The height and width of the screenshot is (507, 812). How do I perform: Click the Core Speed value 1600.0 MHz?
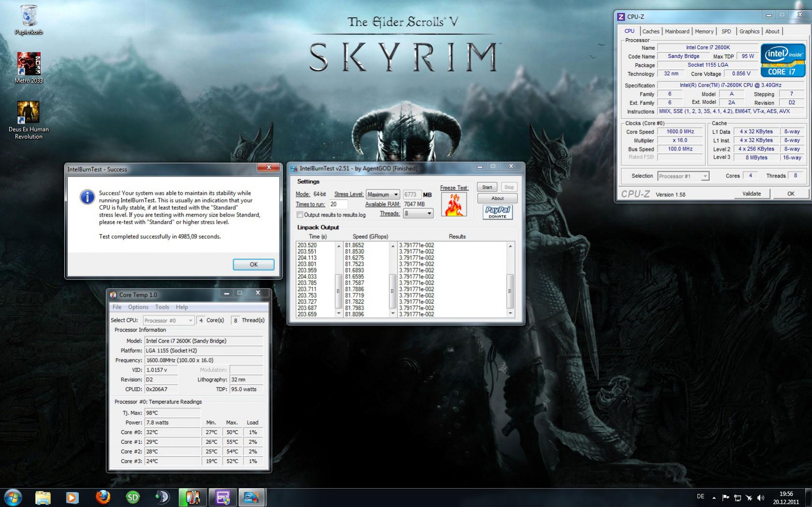680,131
